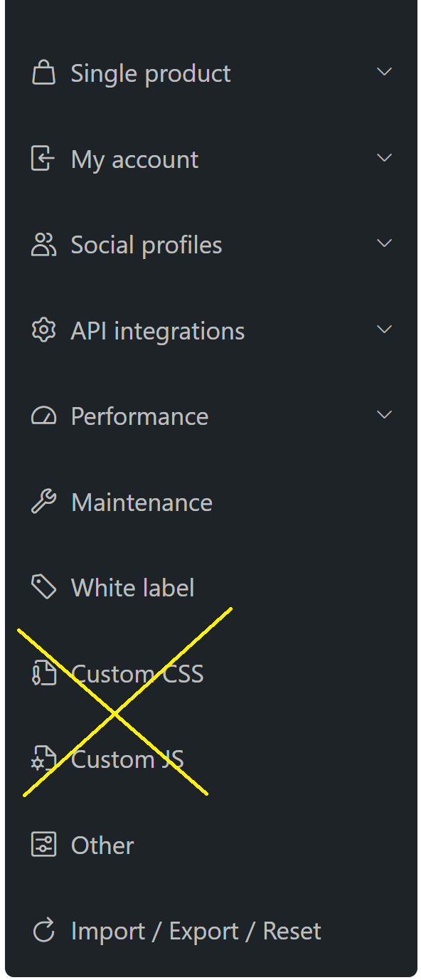Viewport: 421px width, 980px height.
Task: Expand the Social profiles chevron
Action: pos(385,243)
